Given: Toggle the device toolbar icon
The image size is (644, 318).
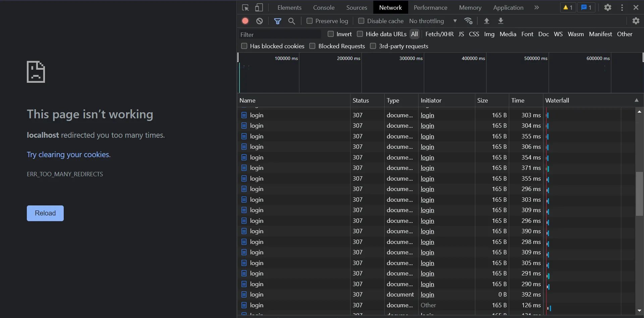Looking at the screenshot, I should point(259,7).
